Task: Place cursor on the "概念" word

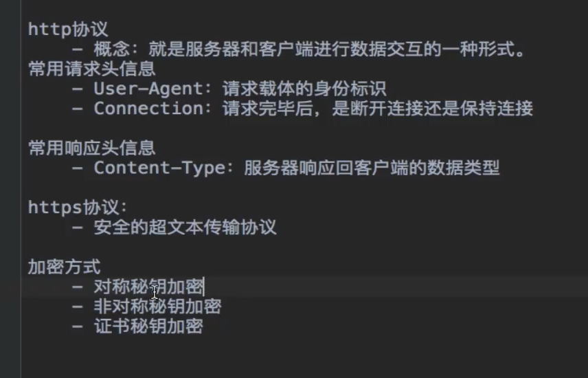Action: [112, 49]
